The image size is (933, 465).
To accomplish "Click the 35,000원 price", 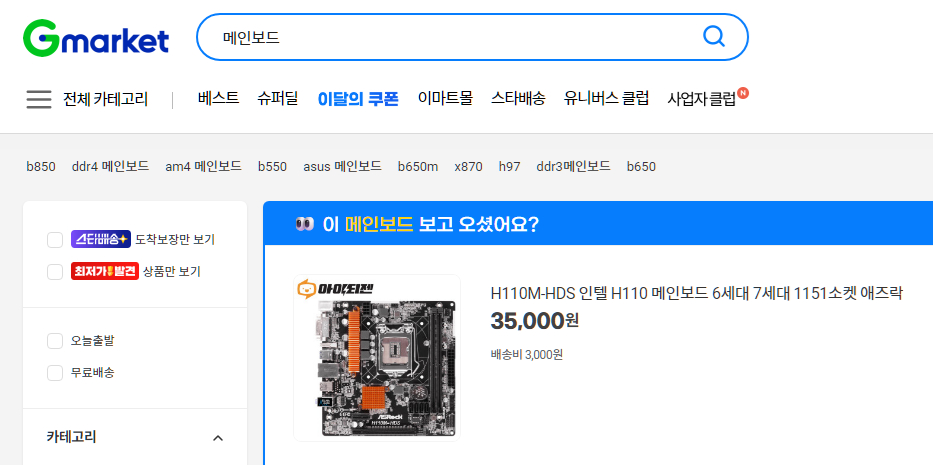I will pos(534,322).
